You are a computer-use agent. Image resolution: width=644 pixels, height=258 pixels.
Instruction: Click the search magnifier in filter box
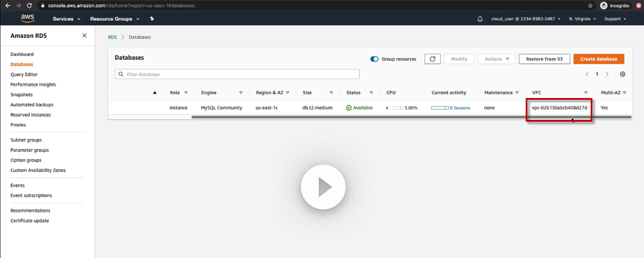[121, 74]
